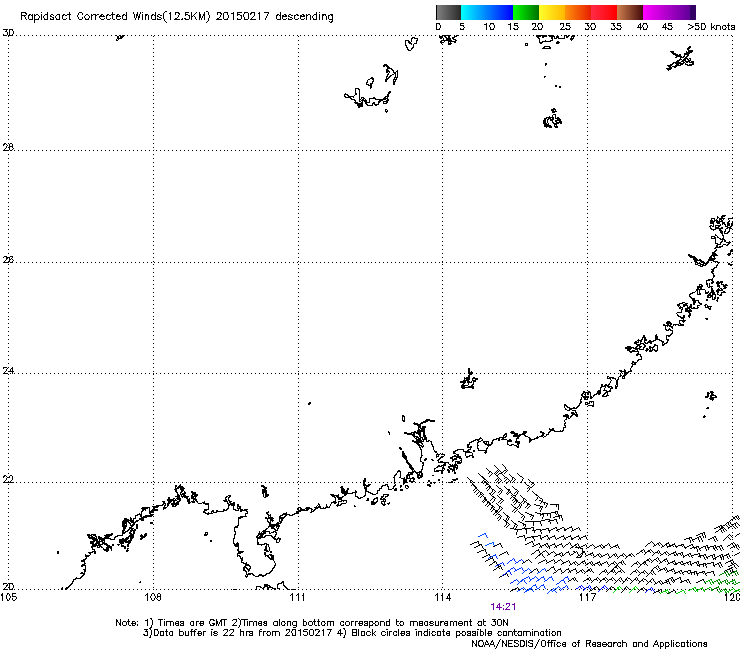740x650 pixels.
Task: Click the latitude label '22' on left axis
Action: pos(8,480)
